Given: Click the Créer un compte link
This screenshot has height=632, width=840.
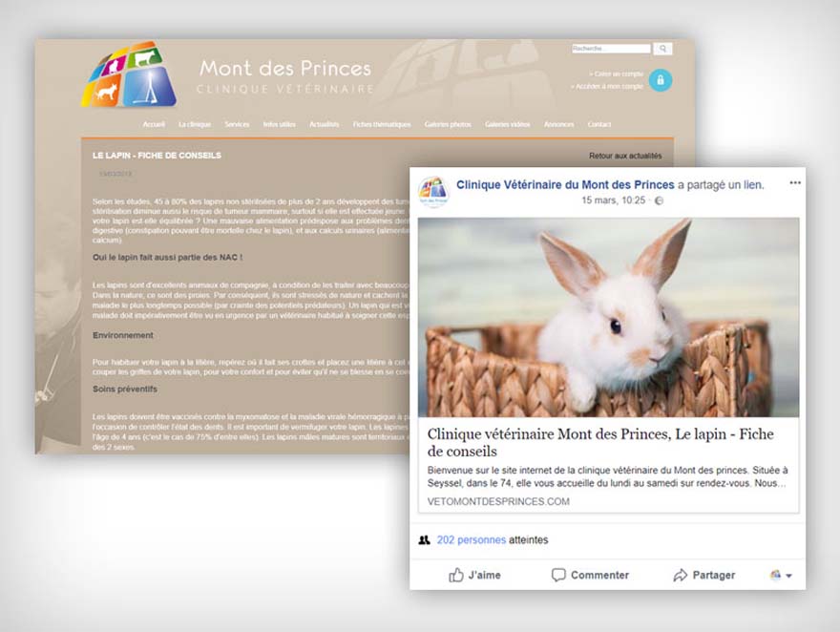Looking at the screenshot, I should (x=616, y=74).
